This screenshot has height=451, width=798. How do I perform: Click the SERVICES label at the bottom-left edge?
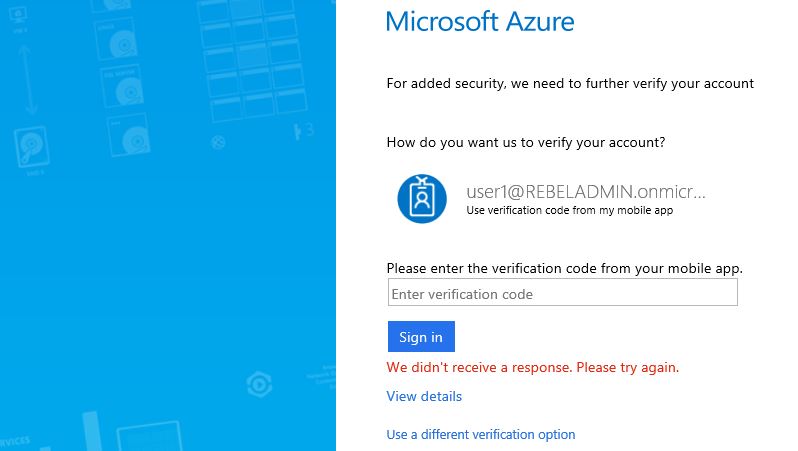[x=14, y=442]
